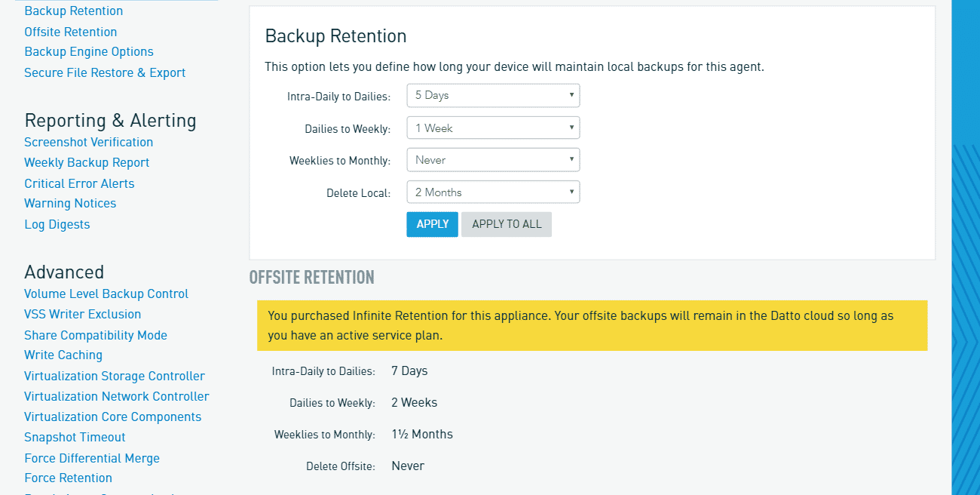
Task: Open Offsite Retention in the sidebar
Action: (x=71, y=32)
